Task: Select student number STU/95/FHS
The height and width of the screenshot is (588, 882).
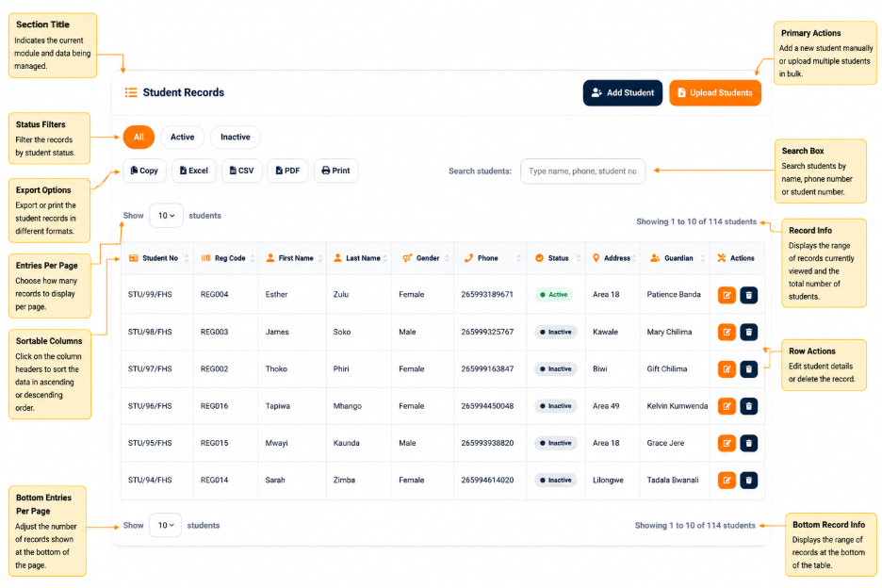Action: (x=150, y=443)
